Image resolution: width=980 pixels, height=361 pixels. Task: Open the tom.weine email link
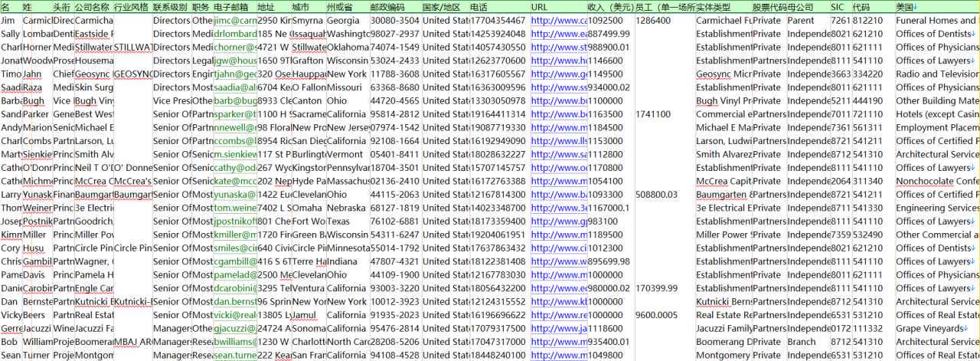point(235,208)
